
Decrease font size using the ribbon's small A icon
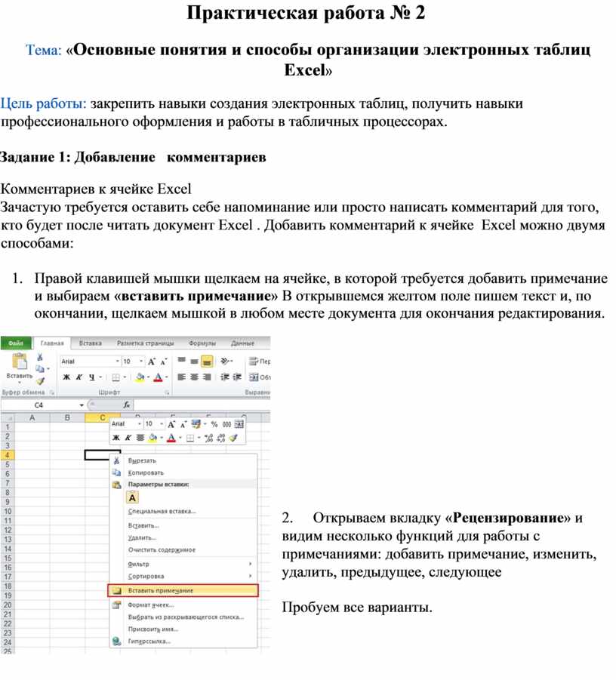click(x=164, y=362)
